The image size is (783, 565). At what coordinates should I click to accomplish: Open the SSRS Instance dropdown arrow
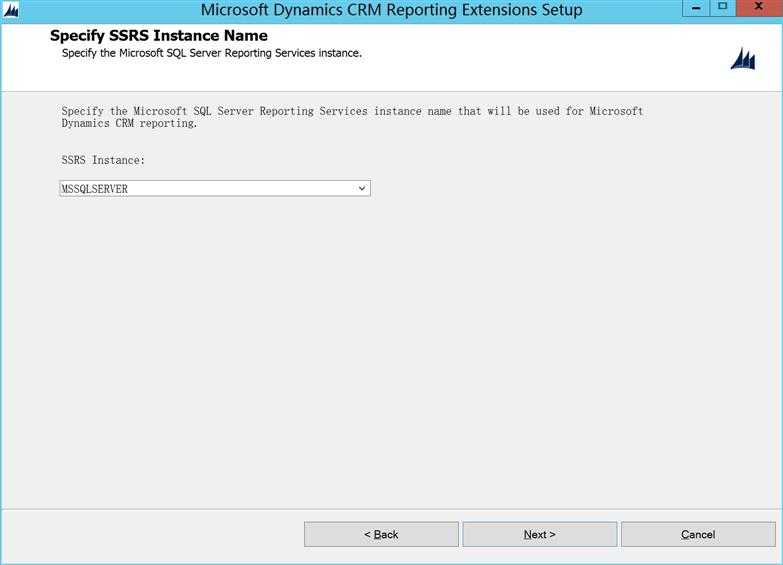362,188
